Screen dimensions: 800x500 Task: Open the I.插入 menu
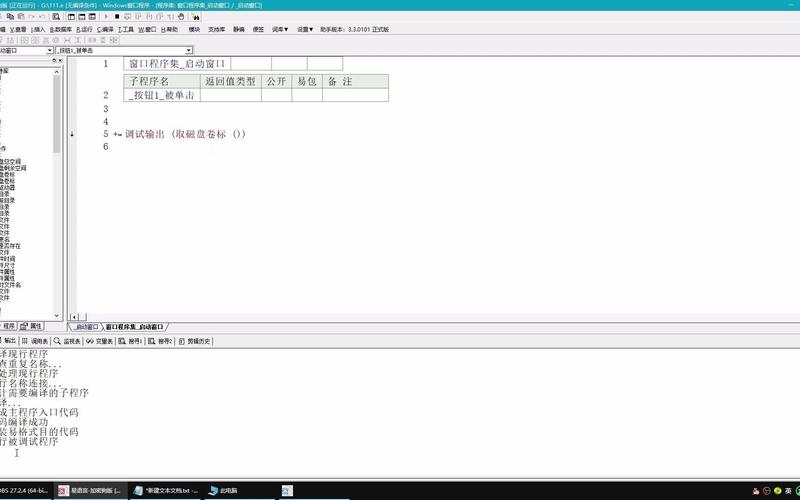click(x=38, y=30)
